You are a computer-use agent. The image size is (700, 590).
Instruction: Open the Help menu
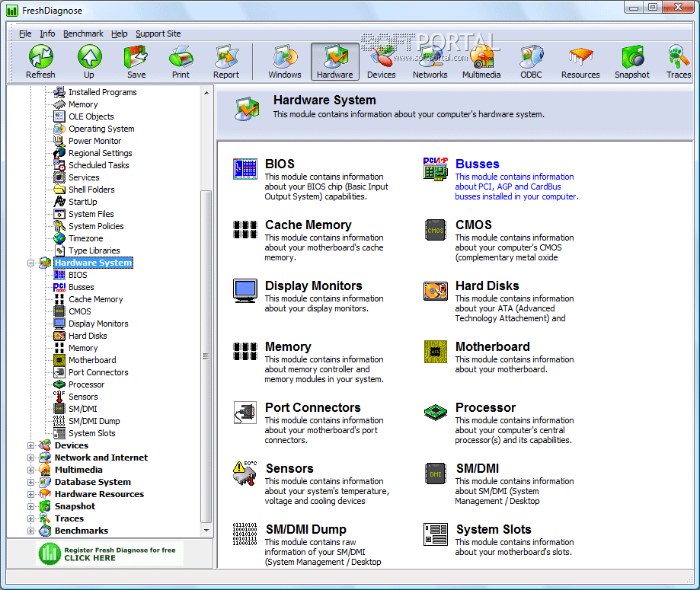(119, 33)
